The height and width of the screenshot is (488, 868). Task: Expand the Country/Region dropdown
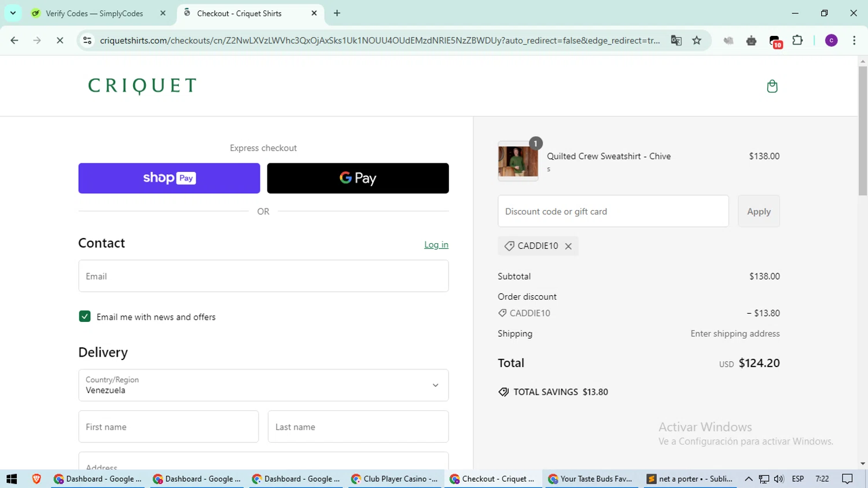click(263, 385)
